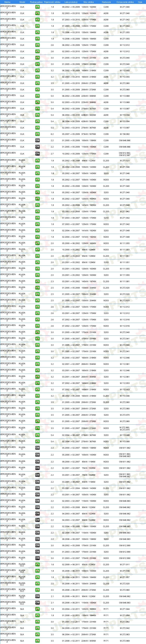Click petrol icon in M 271.957 row
Screen dimensions: 146x644
coord(38,577)
